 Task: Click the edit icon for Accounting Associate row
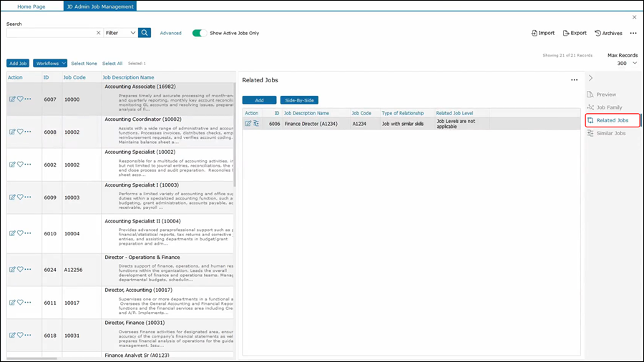(x=12, y=99)
